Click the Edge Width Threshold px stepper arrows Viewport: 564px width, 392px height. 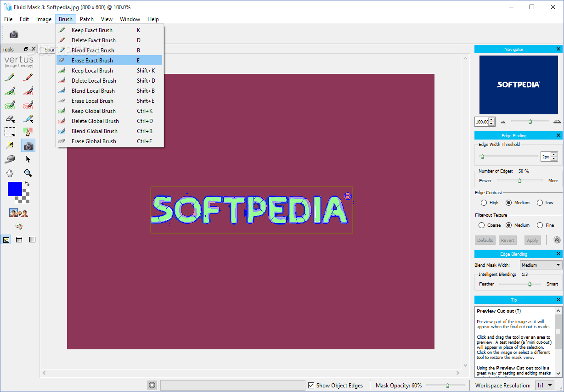[554, 157]
